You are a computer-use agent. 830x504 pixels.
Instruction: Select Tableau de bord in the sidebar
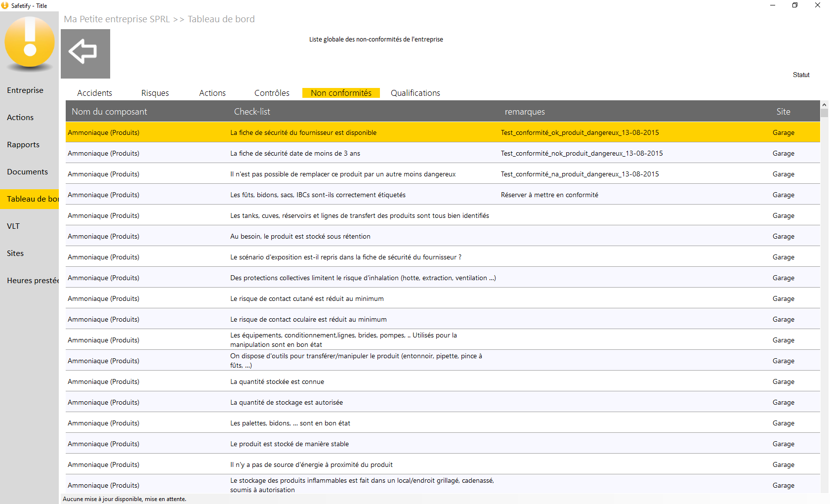coord(30,199)
